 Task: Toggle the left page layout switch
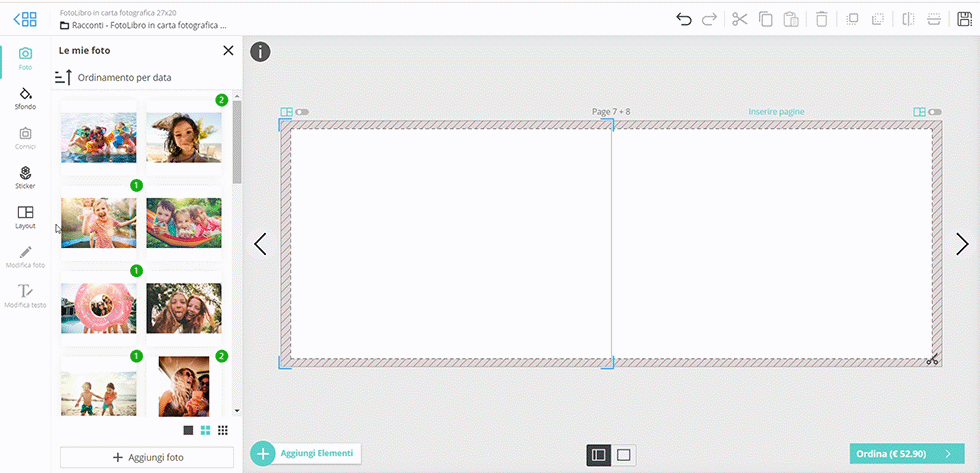click(x=302, y=113)
